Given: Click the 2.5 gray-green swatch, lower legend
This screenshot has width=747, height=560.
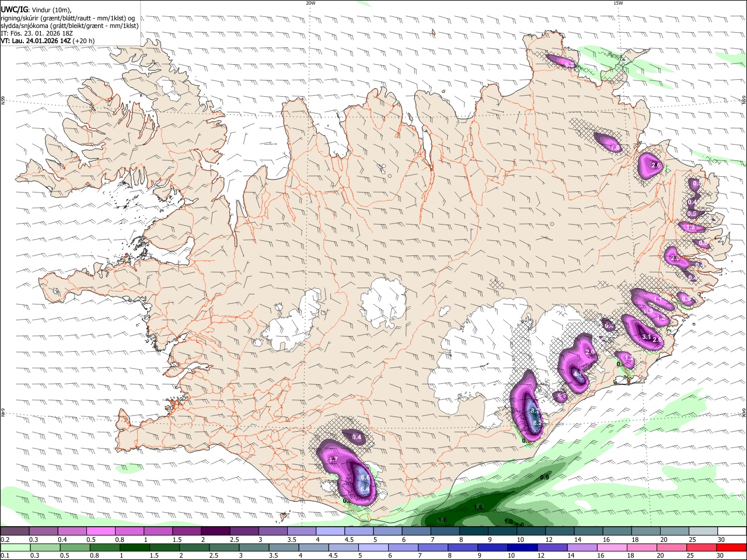Looking at the screenshot, I should click(x=224, y=547).
